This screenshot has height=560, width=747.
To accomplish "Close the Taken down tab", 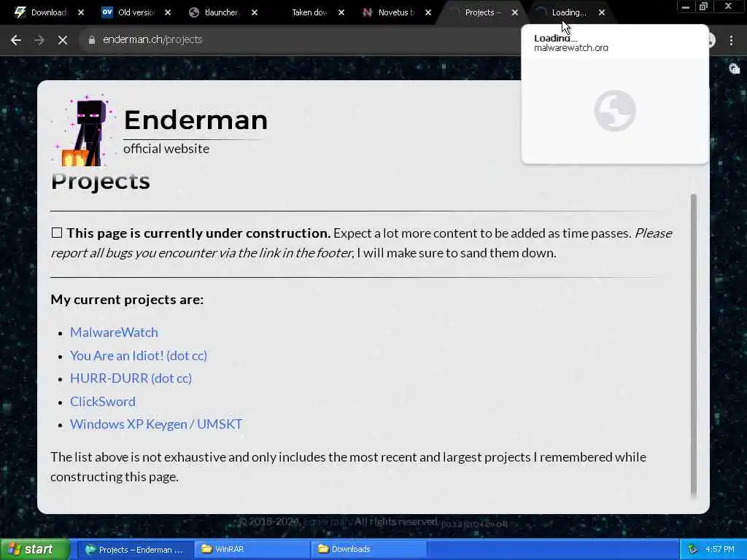I will click(341, 13).
